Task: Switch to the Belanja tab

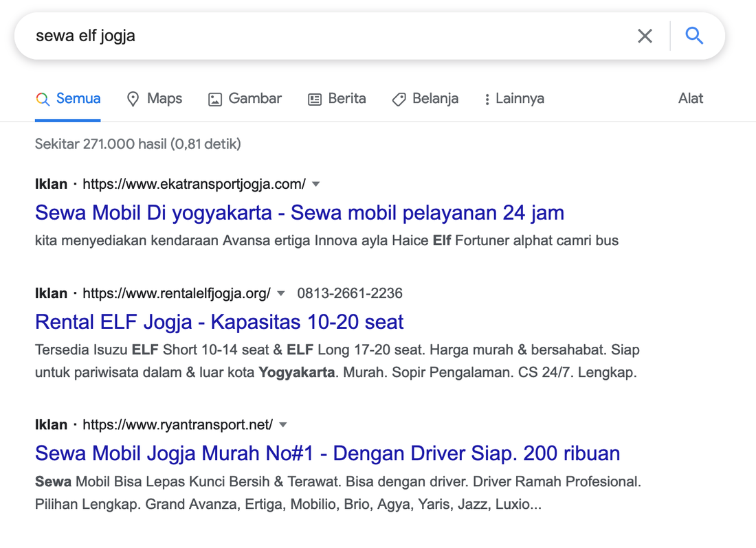Action: tap(435, 99)
